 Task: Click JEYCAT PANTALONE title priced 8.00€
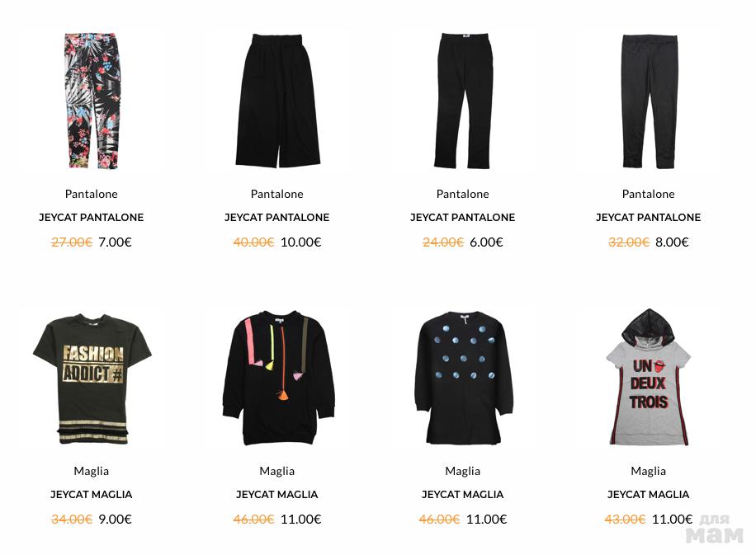tap(648, 217)
